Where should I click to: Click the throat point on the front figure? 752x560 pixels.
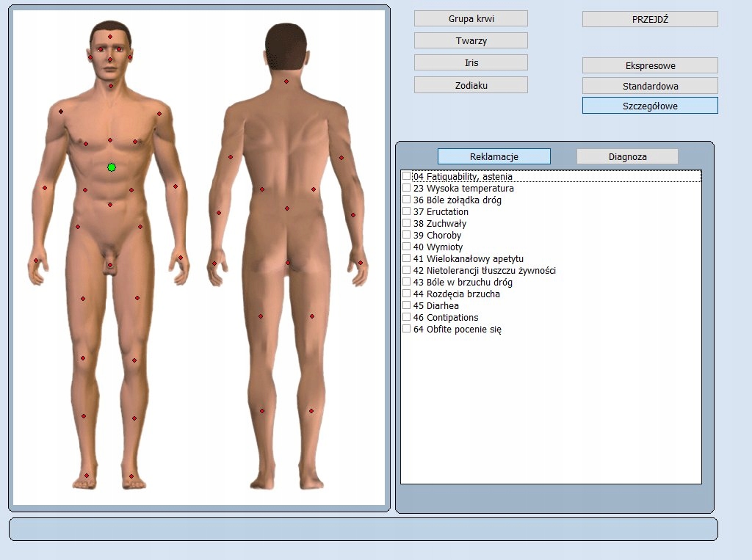[x=111, y=86]
